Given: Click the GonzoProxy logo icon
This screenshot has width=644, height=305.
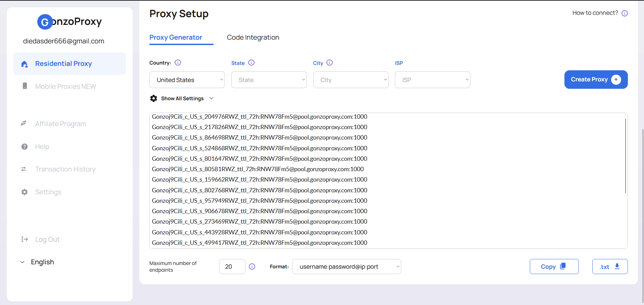Looking at the screenshot, I should click(45, 22).
